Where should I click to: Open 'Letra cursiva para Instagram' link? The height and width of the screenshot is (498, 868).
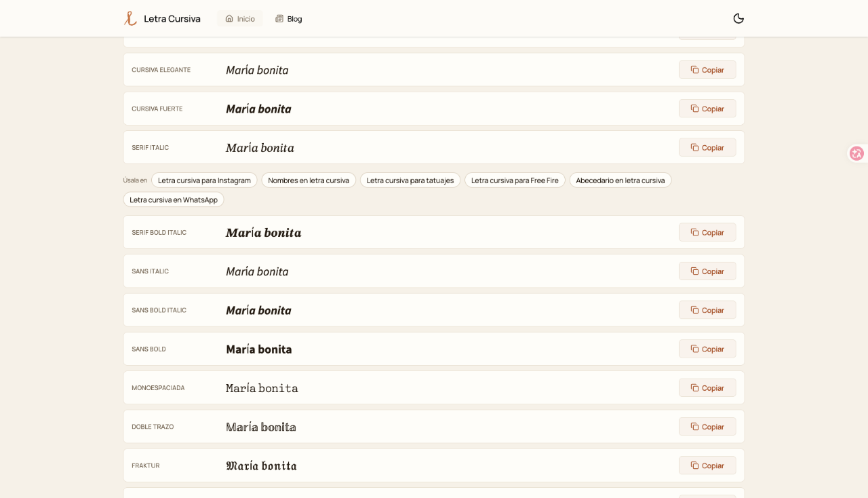[x=204, y=180]
